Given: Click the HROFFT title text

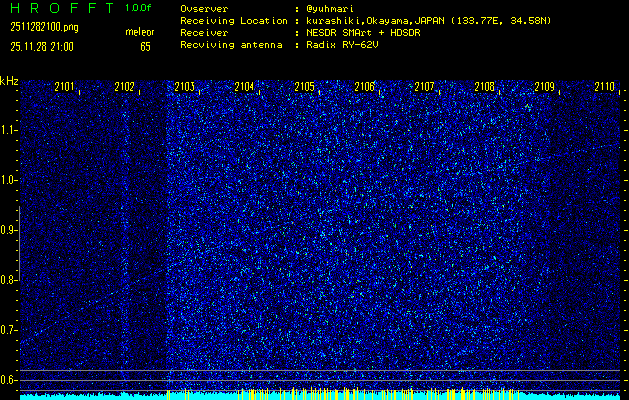Looking at the screenshot, I should coord(61,8).
